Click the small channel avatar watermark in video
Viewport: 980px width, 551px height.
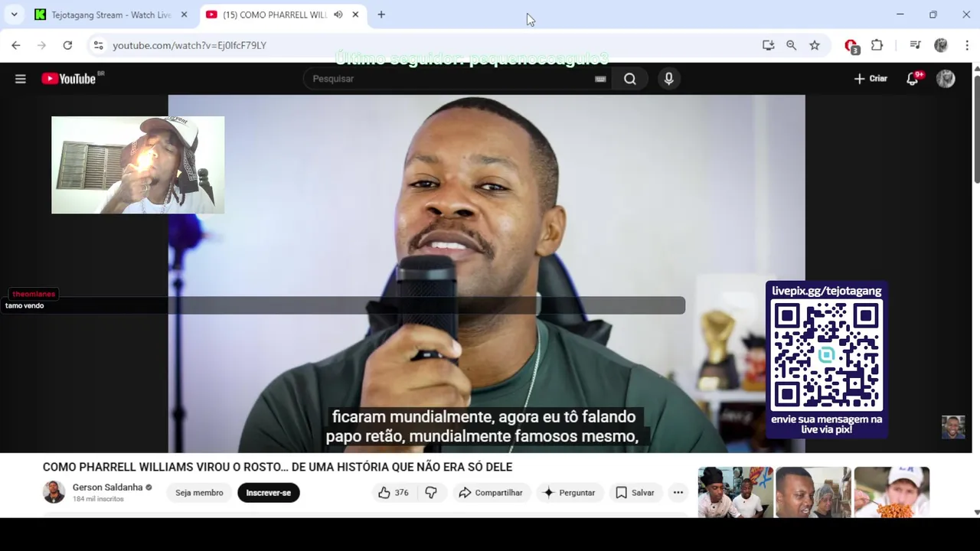point(953,427)
